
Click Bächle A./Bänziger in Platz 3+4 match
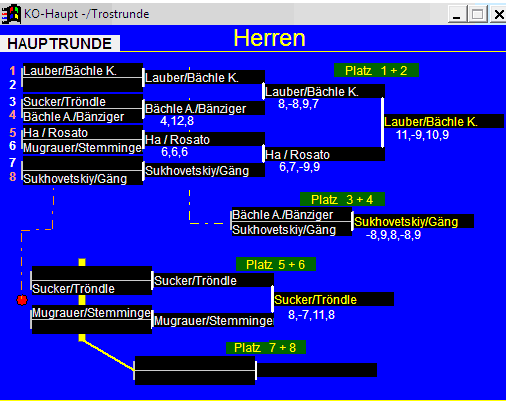(x=292, y=214)
